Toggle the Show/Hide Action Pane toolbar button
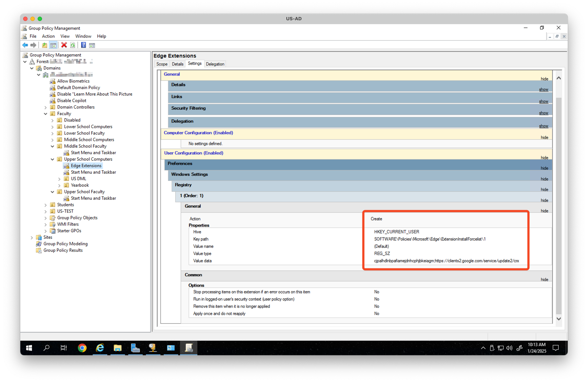This screenshot has height=382, width=588. click(92, 45)
